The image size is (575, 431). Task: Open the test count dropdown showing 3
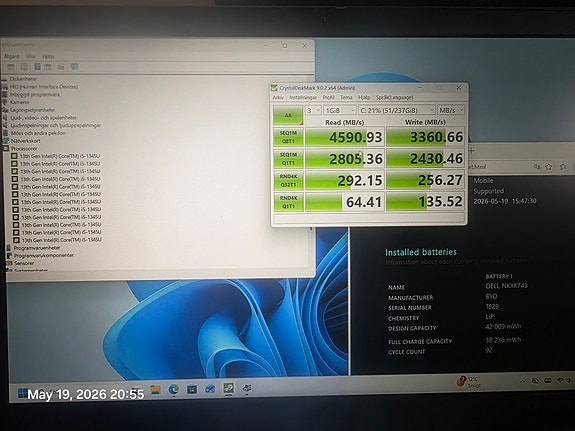pyautogui.click(x=314, y=110)
